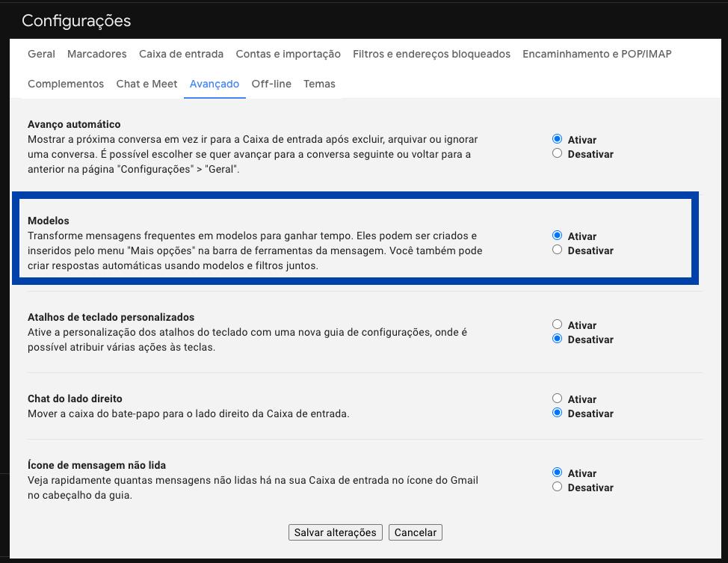Click the Modelos section heading
Viewport: 728px width, 563px height.
49,221
